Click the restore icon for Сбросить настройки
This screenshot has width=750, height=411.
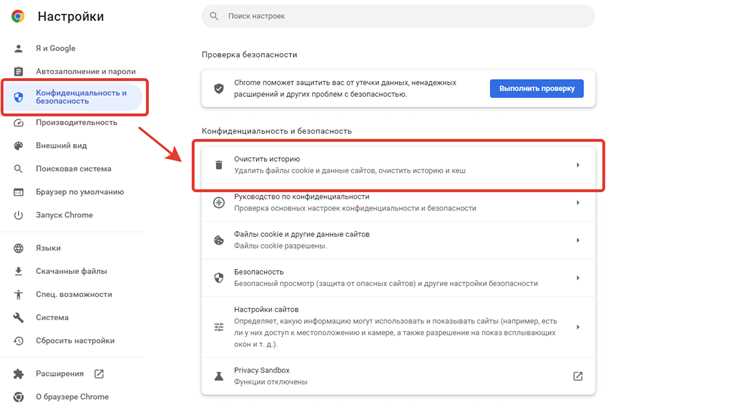pyautogui.click(x=18, y=341)
